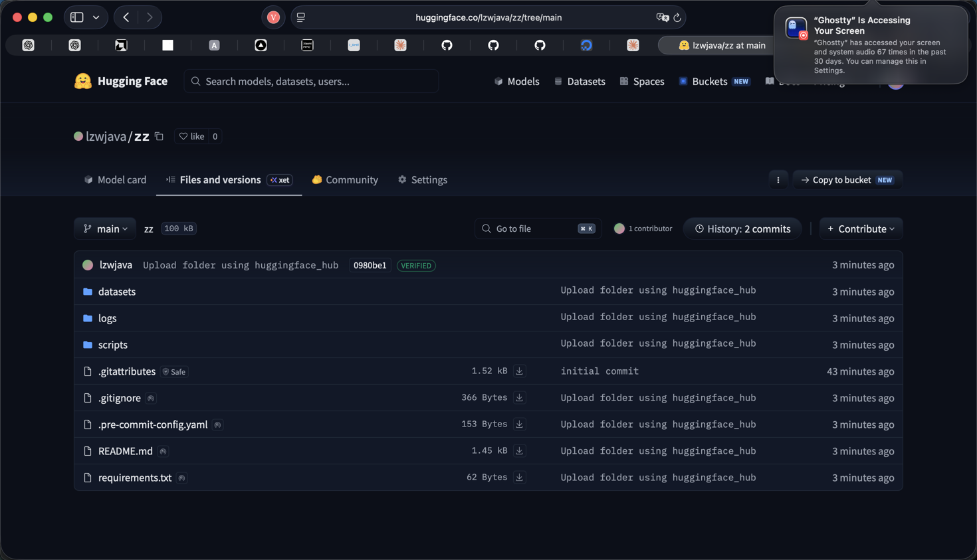Screen dimensions: 977x560
Task: Select the Files and versions tab
Action: (229, 180)
